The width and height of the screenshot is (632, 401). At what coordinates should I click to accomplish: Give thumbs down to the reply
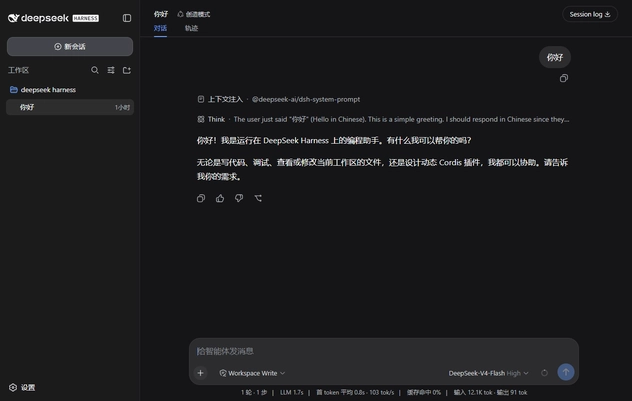(239, 198)
